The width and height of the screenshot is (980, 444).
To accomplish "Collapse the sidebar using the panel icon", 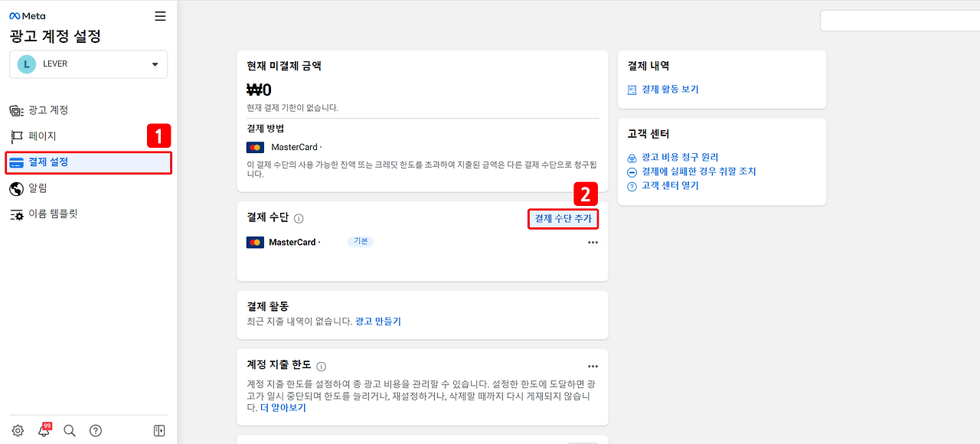I will pyautogui.click(x=158, y=430).
